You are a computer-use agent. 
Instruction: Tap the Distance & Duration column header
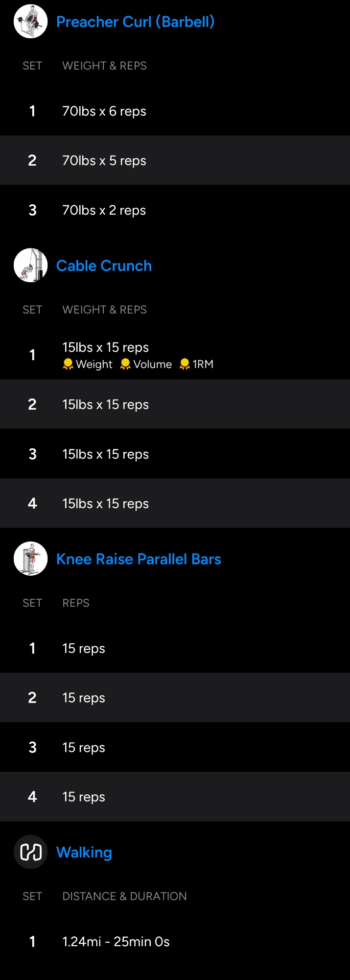pyautogui.click(x=124, y=896)
